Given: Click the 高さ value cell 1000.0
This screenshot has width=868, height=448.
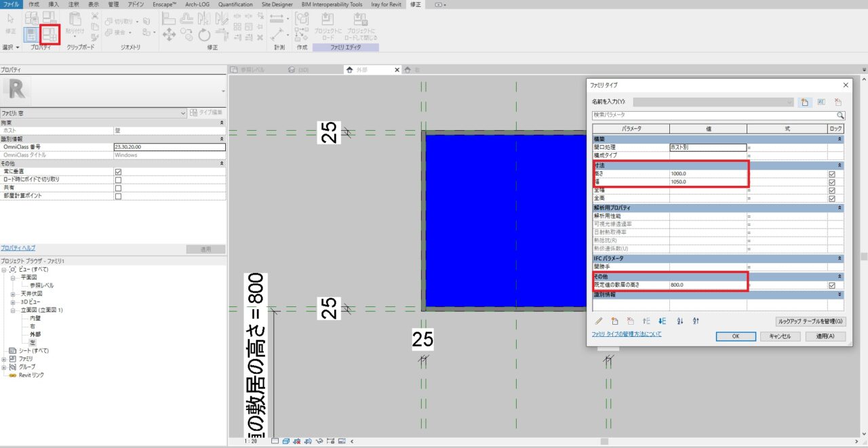Looking at the screenshot, I should pos(708,174).
